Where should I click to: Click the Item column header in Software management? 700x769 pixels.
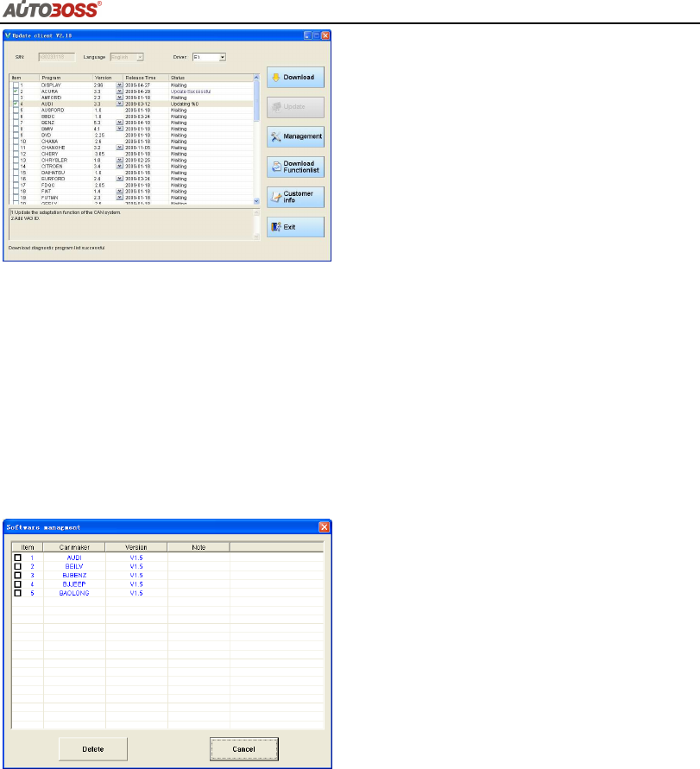click(x=28, y=547)
